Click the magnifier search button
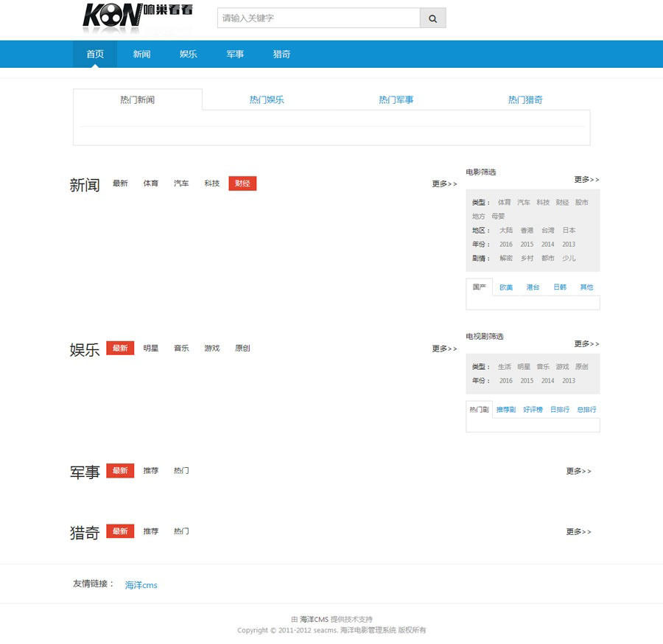Image resolution: width=663 pixels, height=644 pixels. (432, 18)
